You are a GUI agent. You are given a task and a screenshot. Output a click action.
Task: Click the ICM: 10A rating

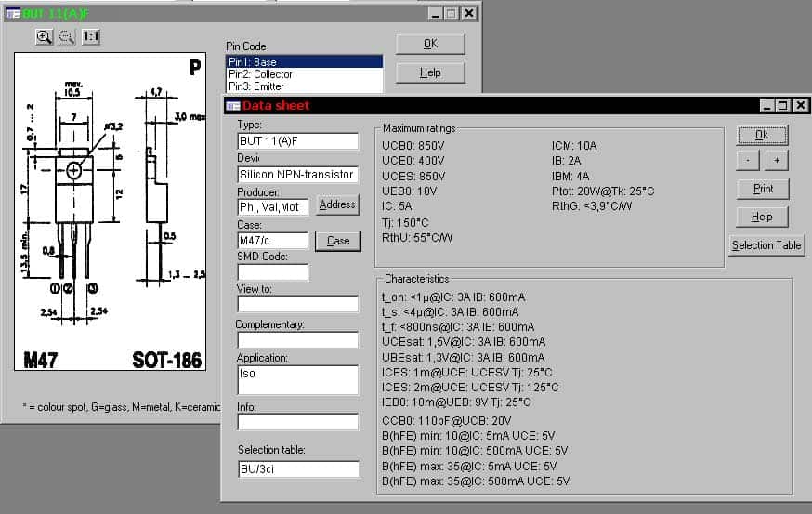(574, 146)
